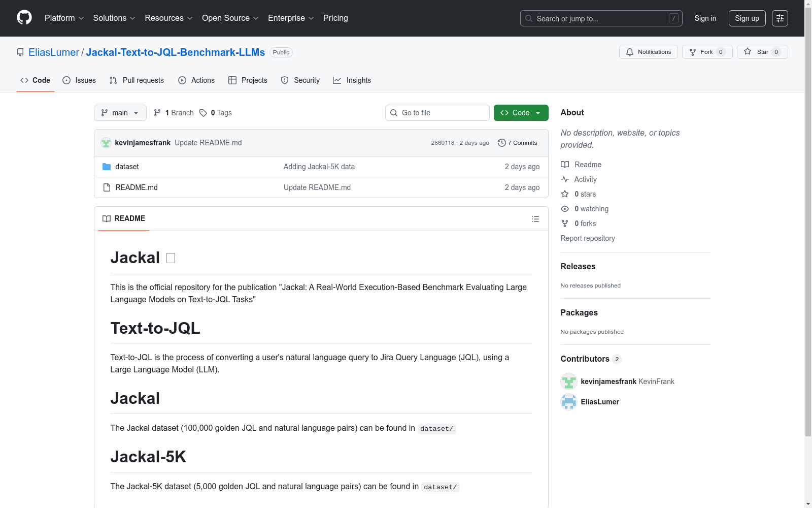Click the 1 Branch link
This screenshot has width=812, height=508.
(174, 113)
